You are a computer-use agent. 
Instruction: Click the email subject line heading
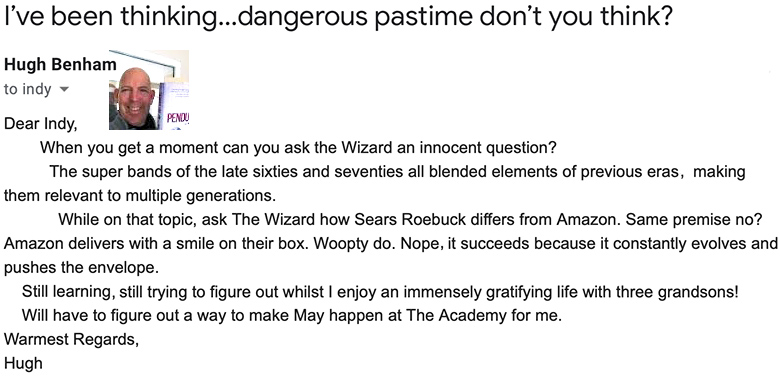(338, 16)
